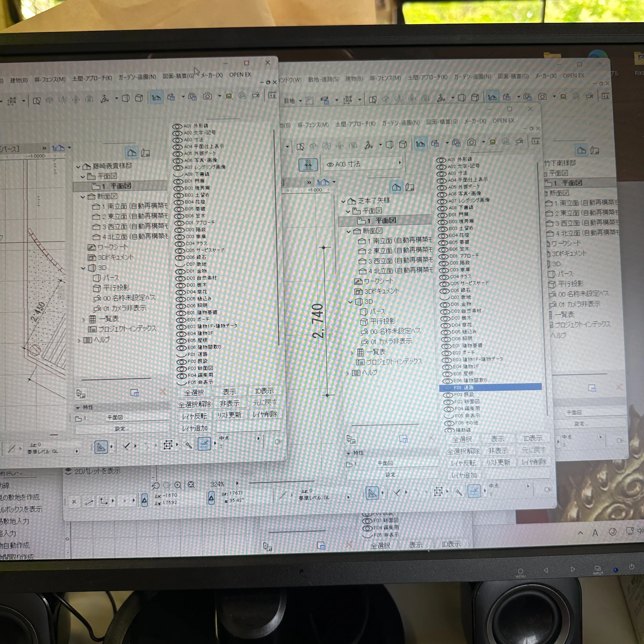Screen dimensions: 644x644
Task: Expand 一覧表 node in 藤崎義貫様邸 tree
Action: tap(84, 320)
